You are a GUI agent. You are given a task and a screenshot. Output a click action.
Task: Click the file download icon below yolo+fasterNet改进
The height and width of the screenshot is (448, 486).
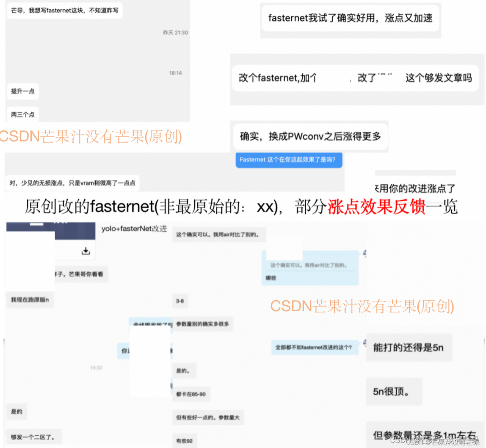(85, 251)
